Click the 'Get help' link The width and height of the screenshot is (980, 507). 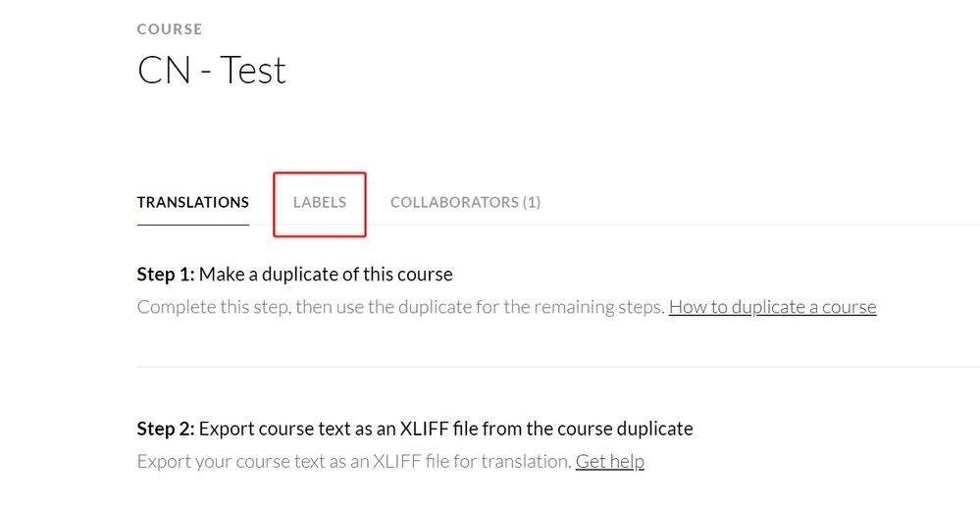(609, 461)
